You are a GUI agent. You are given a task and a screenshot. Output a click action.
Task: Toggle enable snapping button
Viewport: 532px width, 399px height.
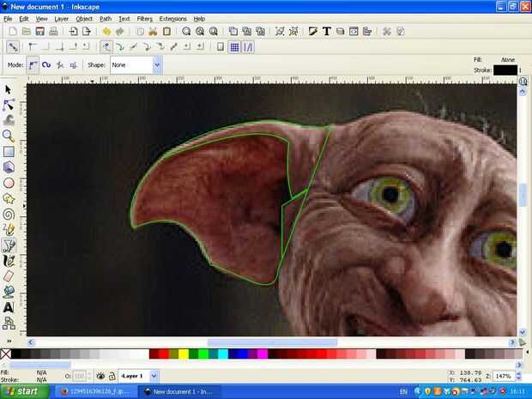coord(13,47)
